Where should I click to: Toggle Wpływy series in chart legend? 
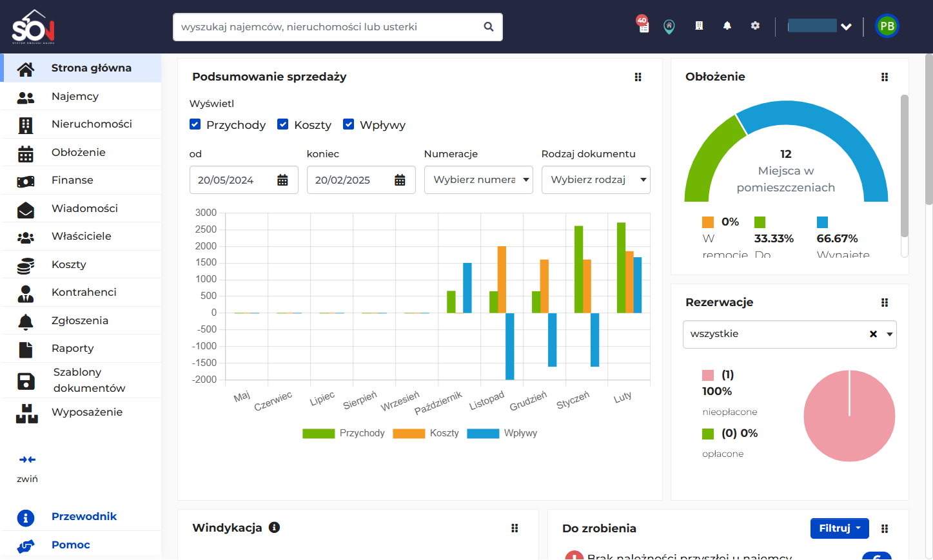(x=502, y=433)
